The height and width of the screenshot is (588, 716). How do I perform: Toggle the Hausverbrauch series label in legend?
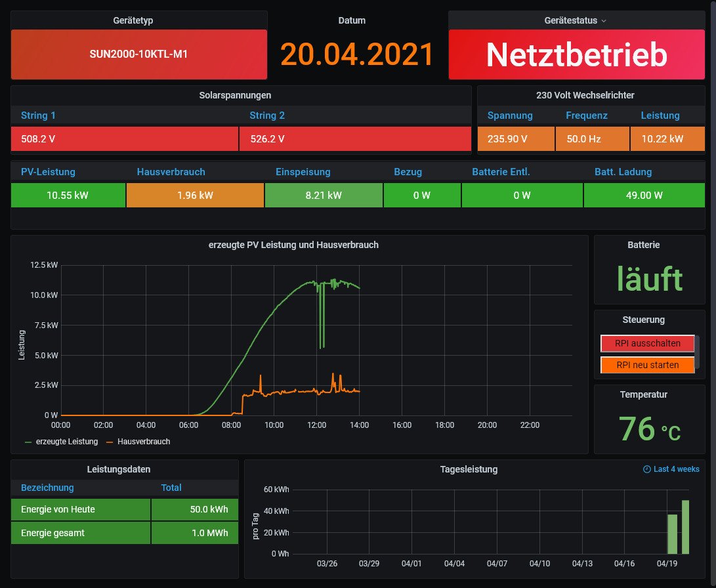tap(144, 442)
